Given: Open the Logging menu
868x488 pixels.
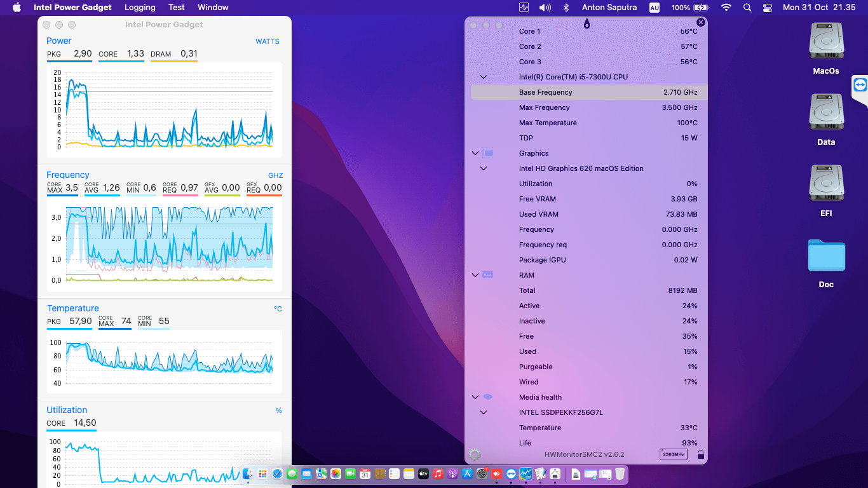Looking at the screenshot, I should [x=140, y=8].
